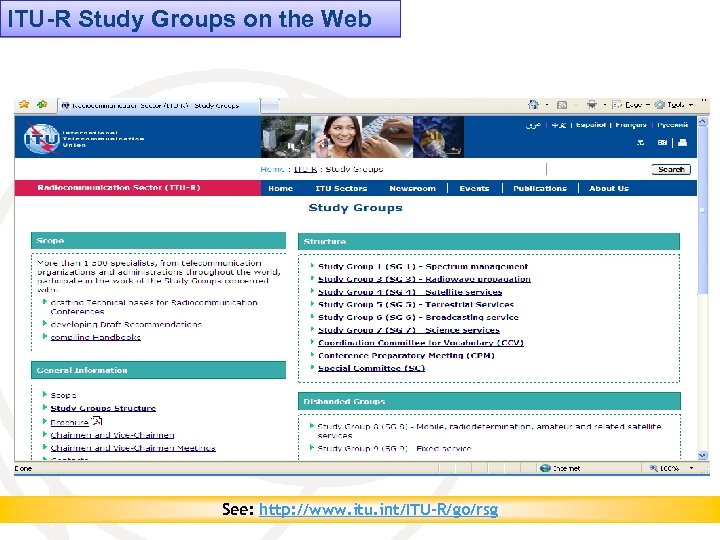Open Study Group 4 Satellite services

[x=410, y=292]
